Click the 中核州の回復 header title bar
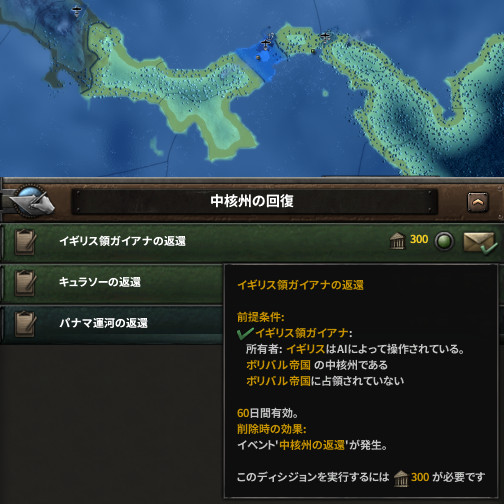 254,201
